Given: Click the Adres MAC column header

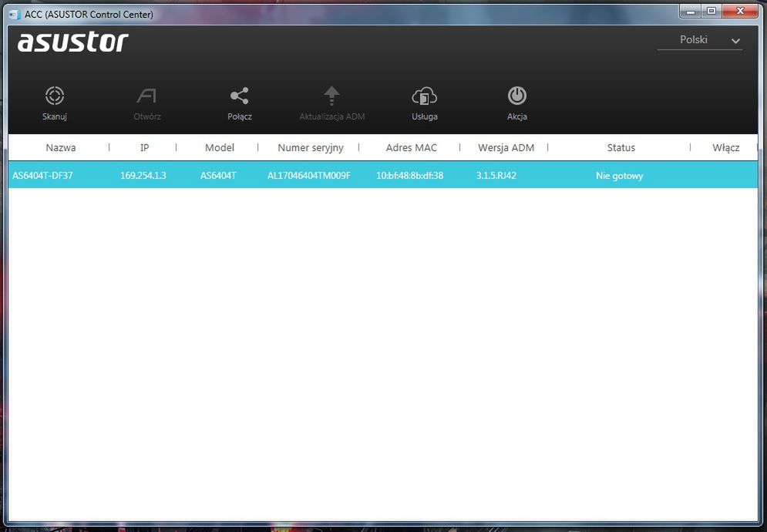Looking at the screenshot, I should click(412, 148).
